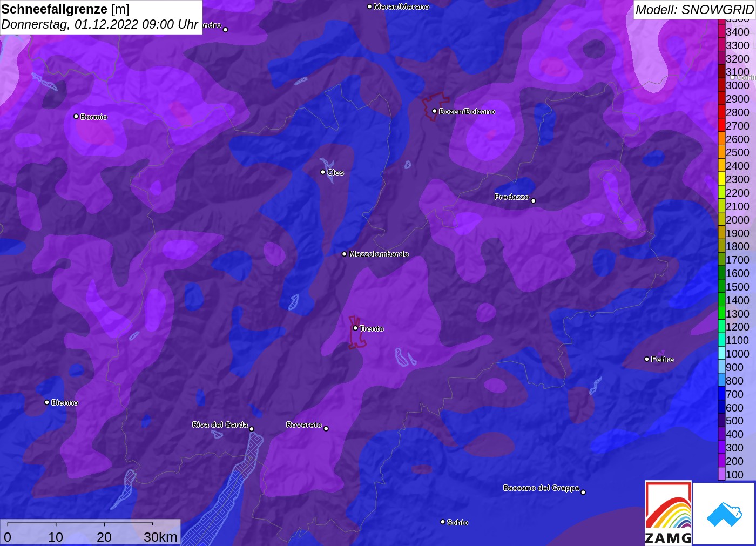Click the Trento city marker
The image size is (756, 546).
[x=355, y=328]
